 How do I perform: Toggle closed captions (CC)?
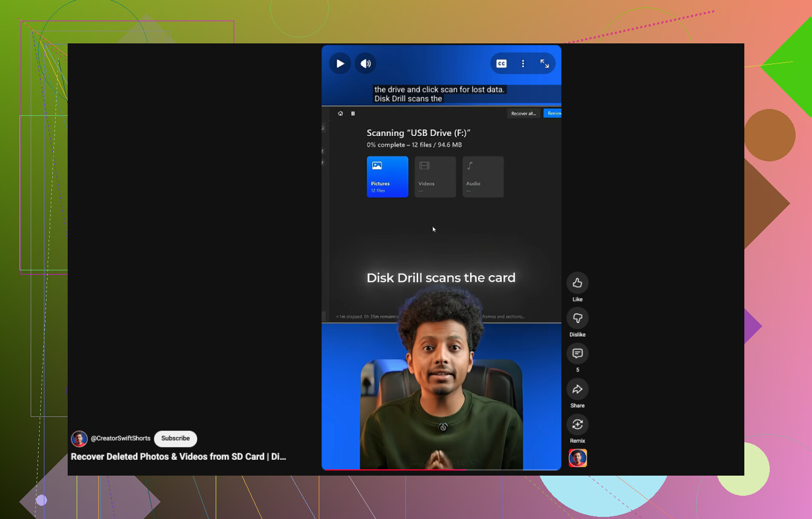tap(502, 63)
